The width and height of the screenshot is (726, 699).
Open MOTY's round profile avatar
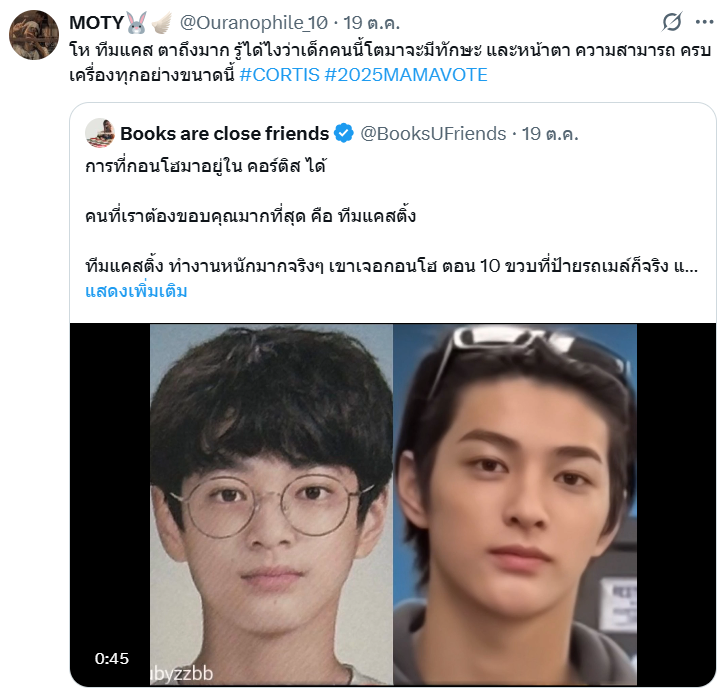[34, 35]
